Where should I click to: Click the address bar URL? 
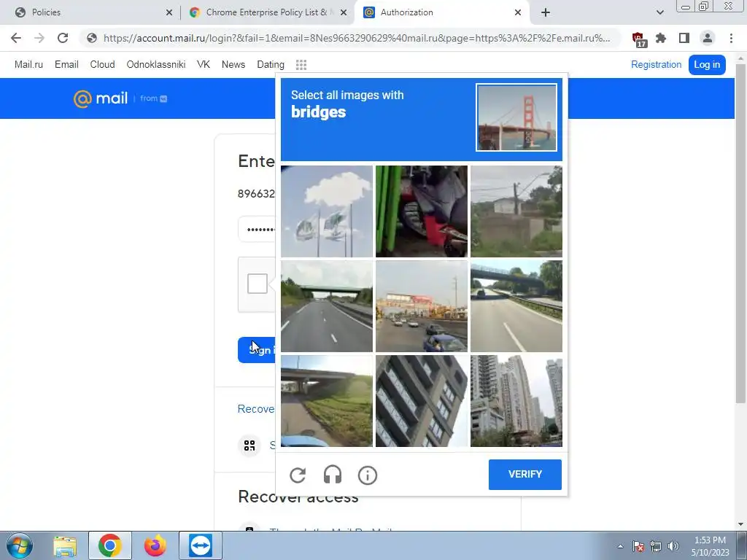pos(356,38)
